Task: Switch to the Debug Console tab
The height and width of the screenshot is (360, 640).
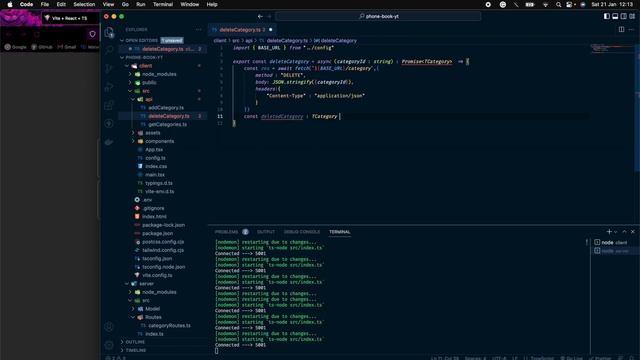Action: click(302, 232)
